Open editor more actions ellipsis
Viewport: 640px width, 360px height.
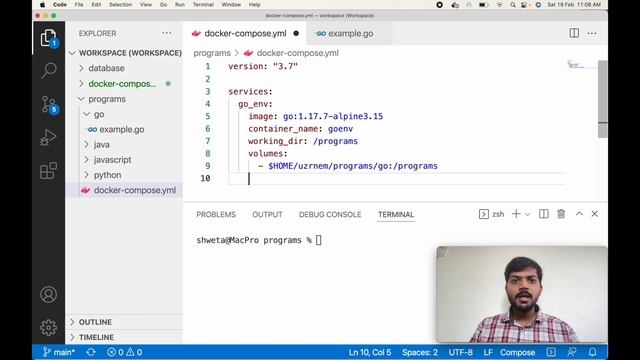point(592,33)
